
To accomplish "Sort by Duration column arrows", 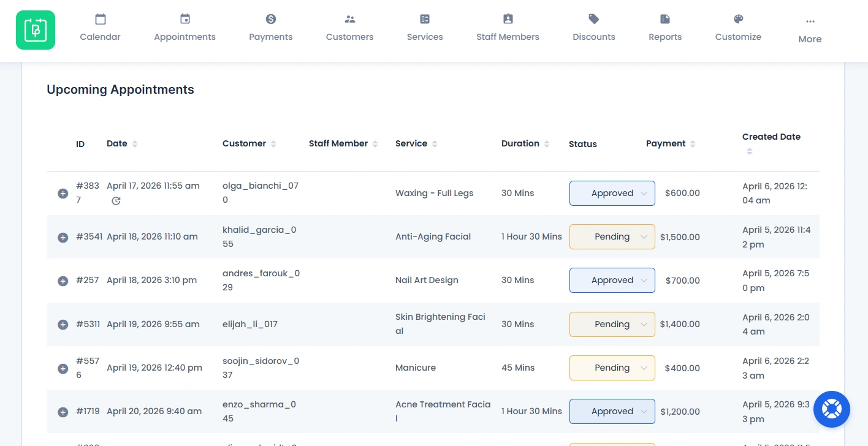I will pos(547,144).
